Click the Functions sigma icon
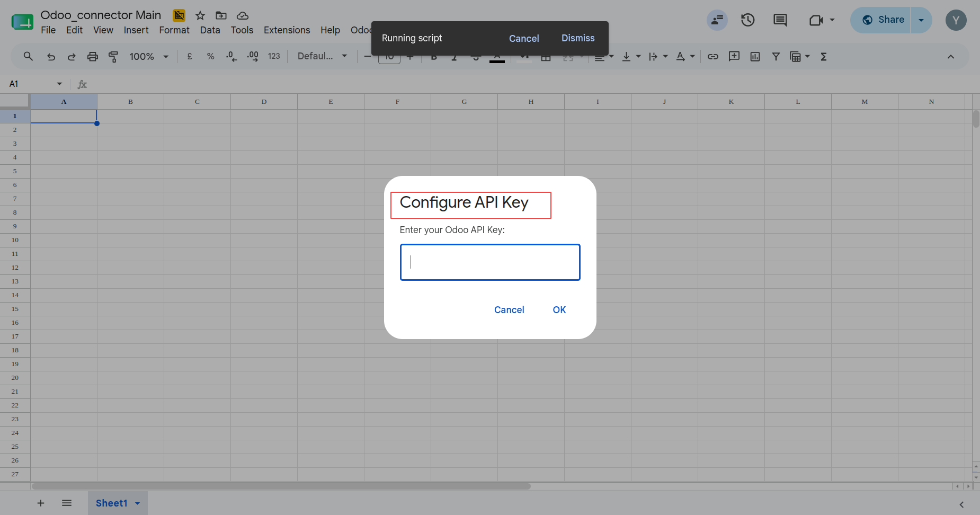The width and height of the screenshot is (980, 515). pyautogui.click(x=824, y=56)
